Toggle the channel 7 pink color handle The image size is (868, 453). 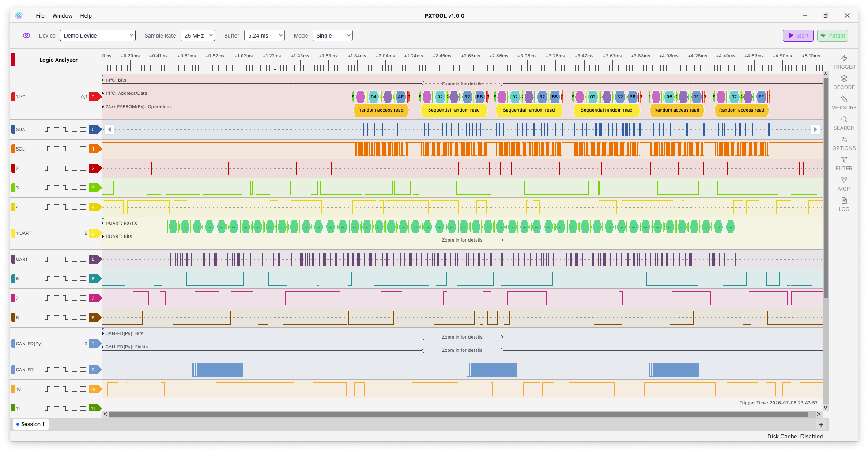click(13, 298)
